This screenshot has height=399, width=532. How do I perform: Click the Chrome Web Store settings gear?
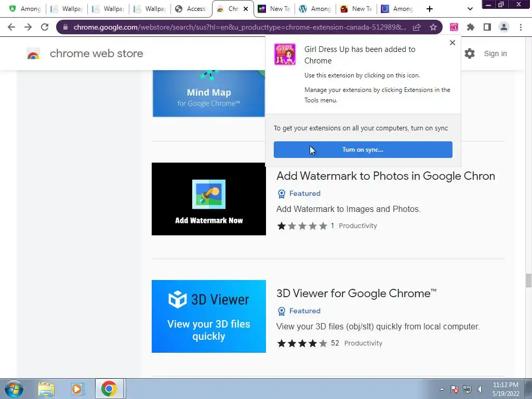(470, 54)
